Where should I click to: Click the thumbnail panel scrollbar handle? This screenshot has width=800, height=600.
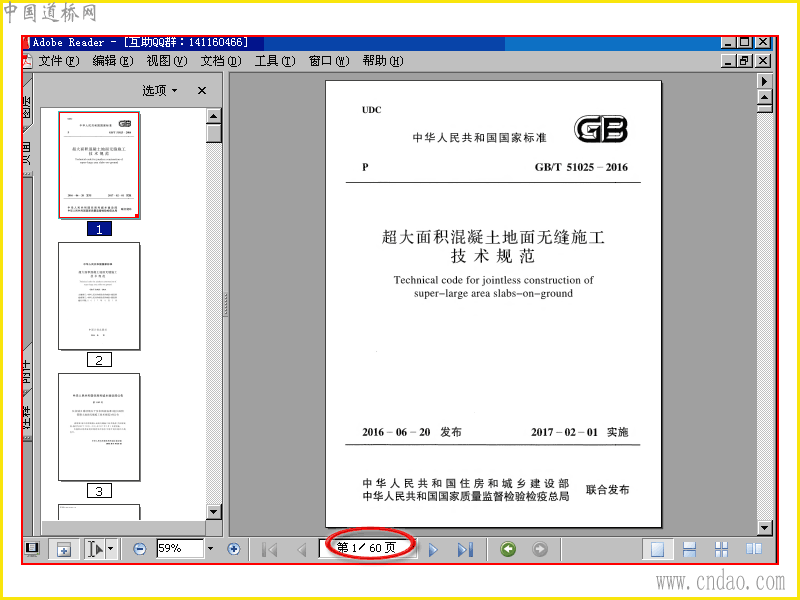[x=214, y=134]
